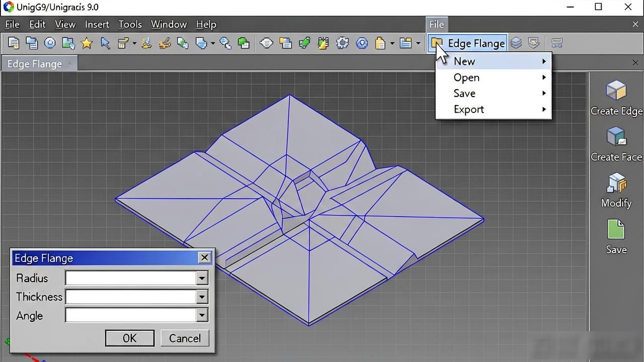
Task: Click the gray layer icon with yellow mark
Action: 534,43
